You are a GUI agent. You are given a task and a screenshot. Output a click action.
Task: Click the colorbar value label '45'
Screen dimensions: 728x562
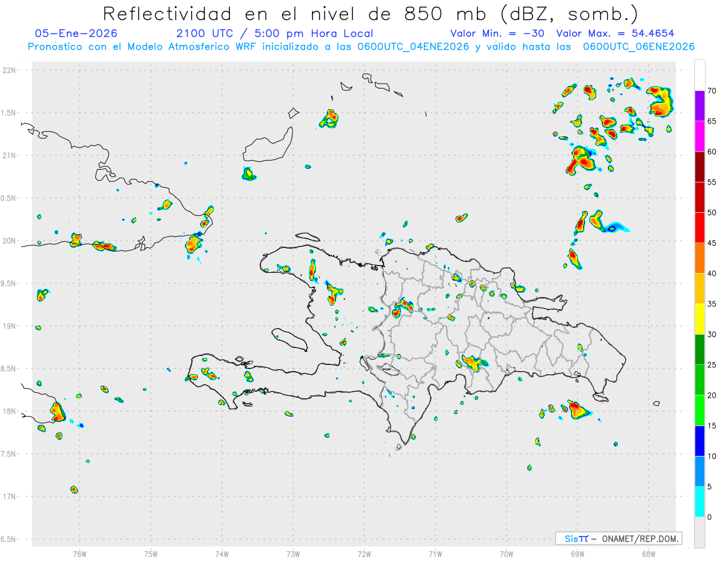(713, 243)
